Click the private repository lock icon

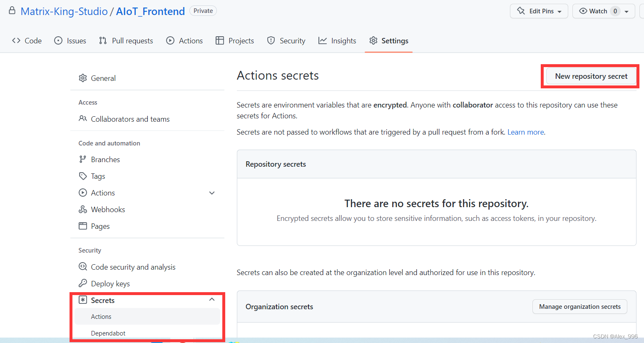(x=12, y=11)
